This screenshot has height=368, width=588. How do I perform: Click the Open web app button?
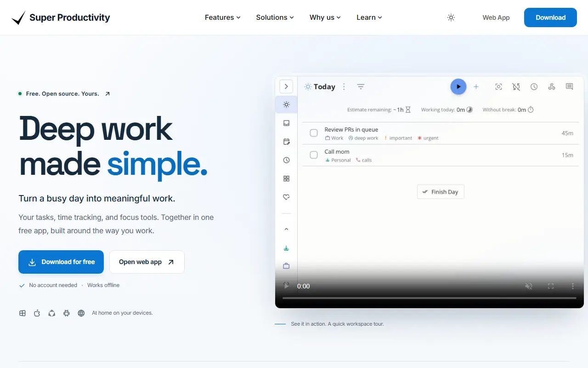[147, 262]
